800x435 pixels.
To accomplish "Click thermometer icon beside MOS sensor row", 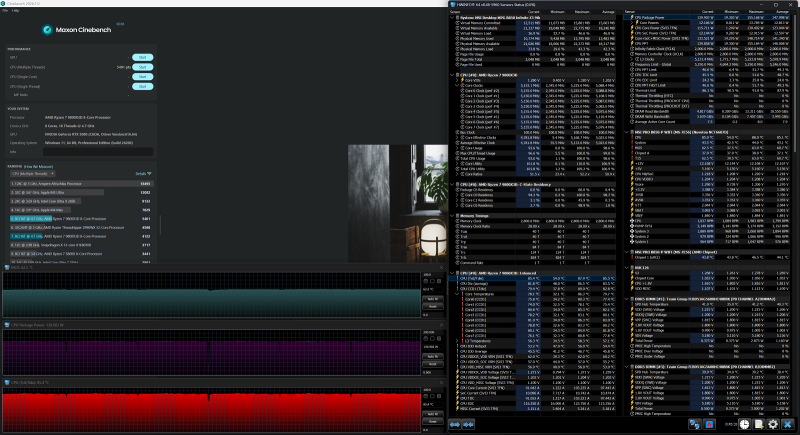I will [x=632, y=148].
